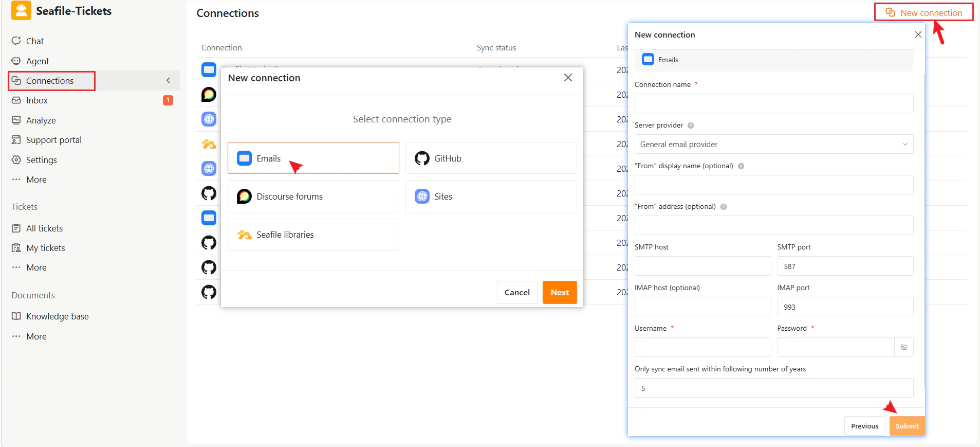Click the Agent robot icon
The width and height of the screenshot is (980, 447).
pos(16,61)
